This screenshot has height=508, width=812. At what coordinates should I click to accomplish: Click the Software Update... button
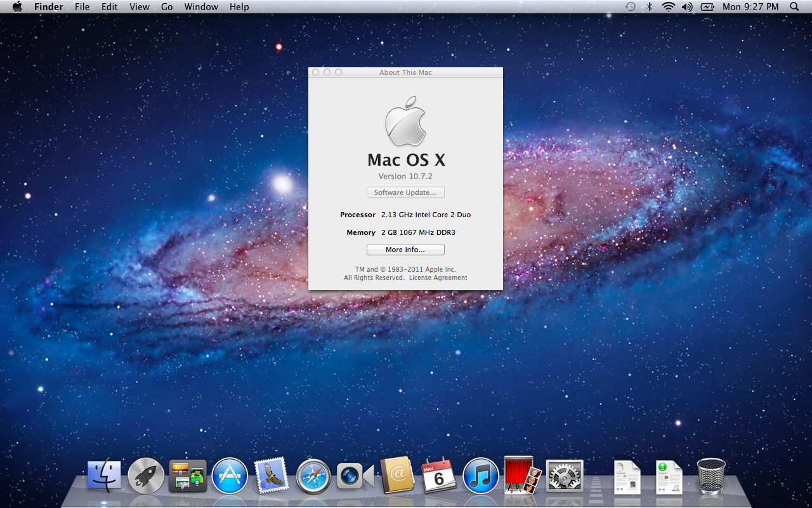(405, 192)
